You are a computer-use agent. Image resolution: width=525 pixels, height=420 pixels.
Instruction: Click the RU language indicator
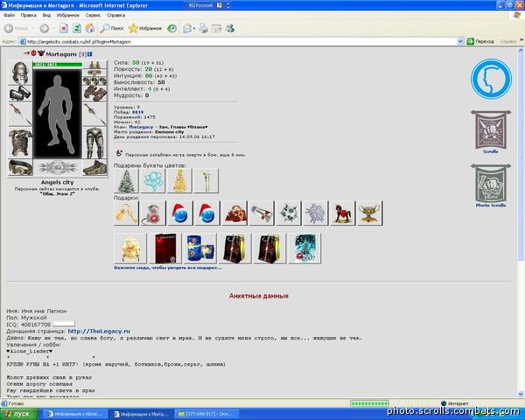pyautogui.click(x=200, y=5)
